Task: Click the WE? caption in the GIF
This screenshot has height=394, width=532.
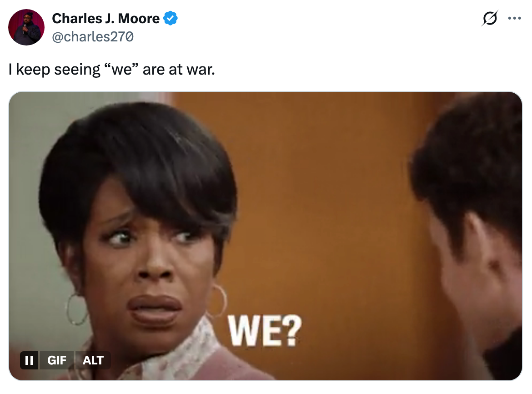Action: 265,330
